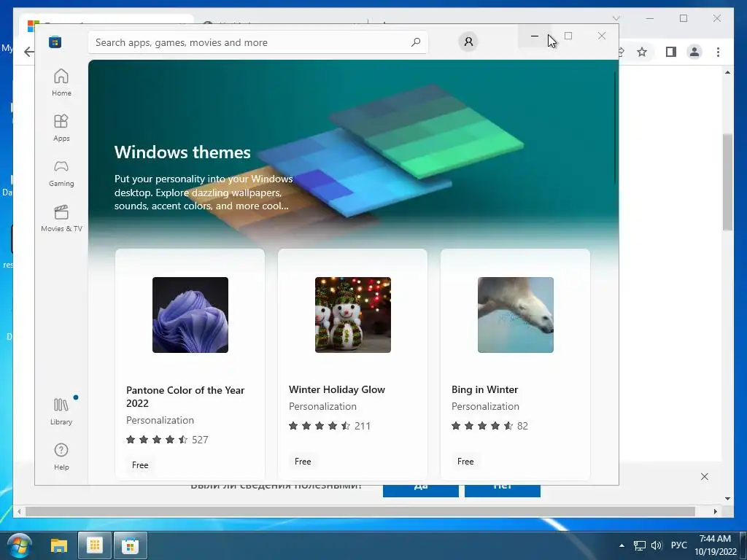Open Bing in Winter polar bear thumbnail
The width and height of the screenshot is (747, 560).
tap(516, 315)
